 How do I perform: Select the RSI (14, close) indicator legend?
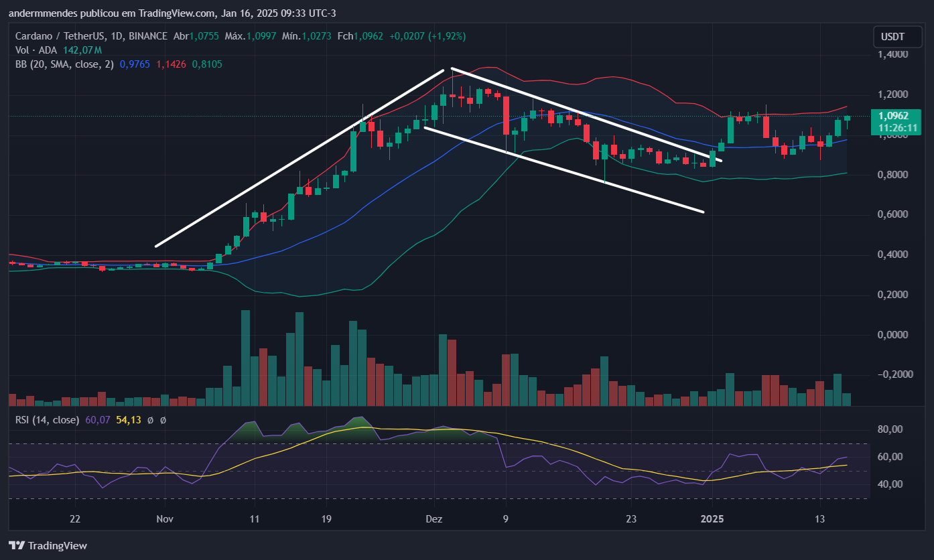[x=48, y=420]
